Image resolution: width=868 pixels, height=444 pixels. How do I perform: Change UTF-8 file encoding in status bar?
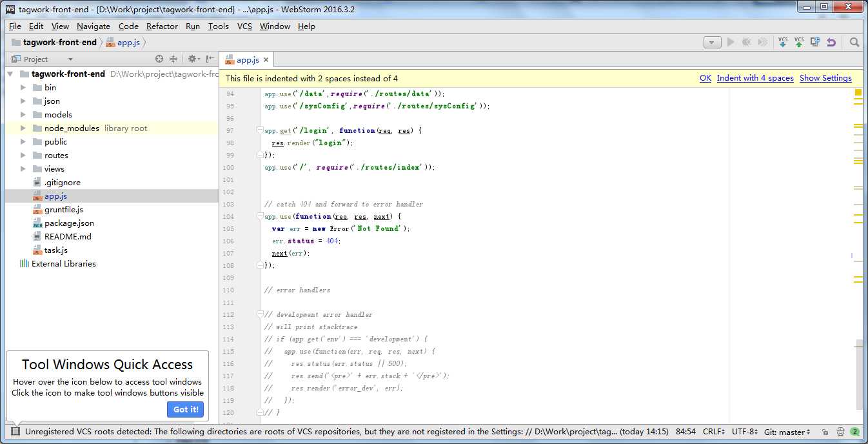point(745,432)
